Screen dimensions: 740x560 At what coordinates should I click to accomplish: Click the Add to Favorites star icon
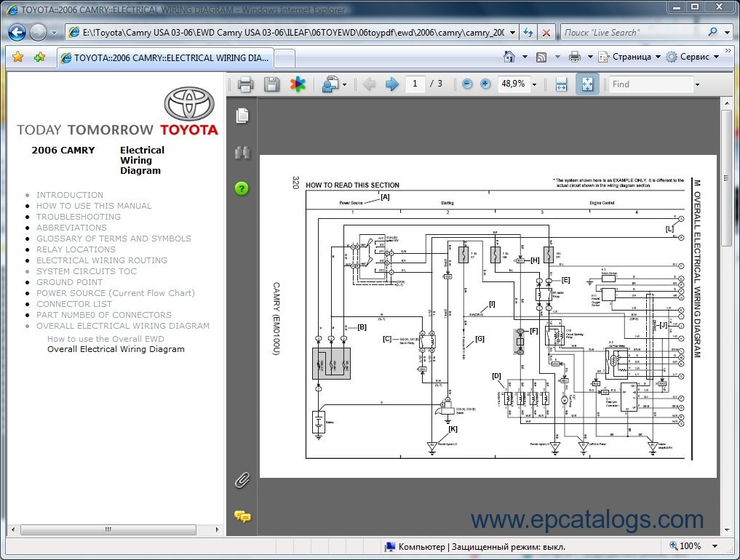coord(39,57)
